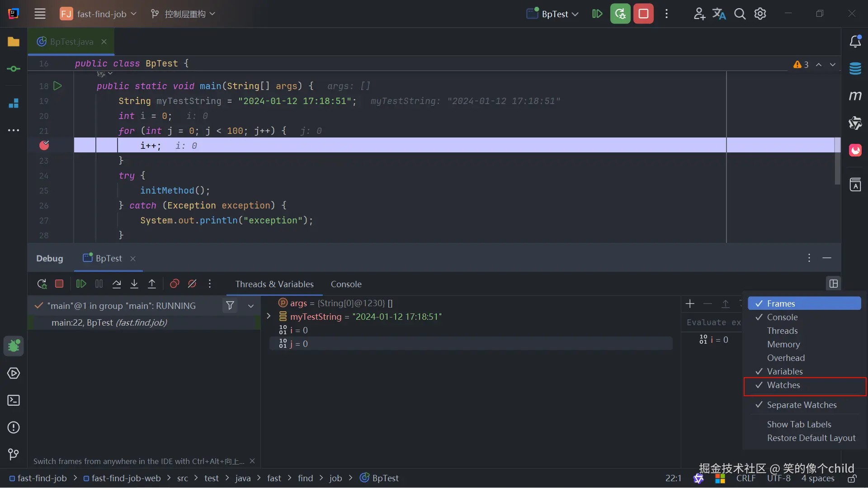Click Restore Default Layout menu item

point(804,438)
